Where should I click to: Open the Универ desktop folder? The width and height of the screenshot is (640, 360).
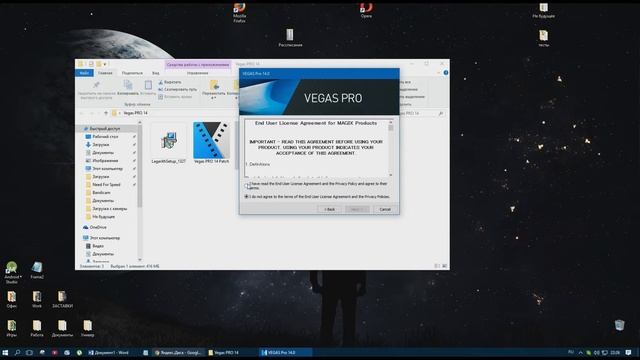pos(87,329)
